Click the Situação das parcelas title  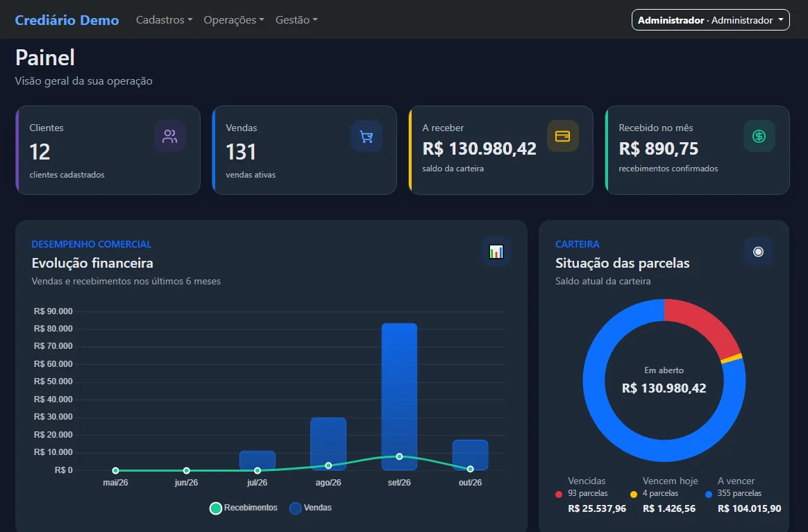point(622,263)
